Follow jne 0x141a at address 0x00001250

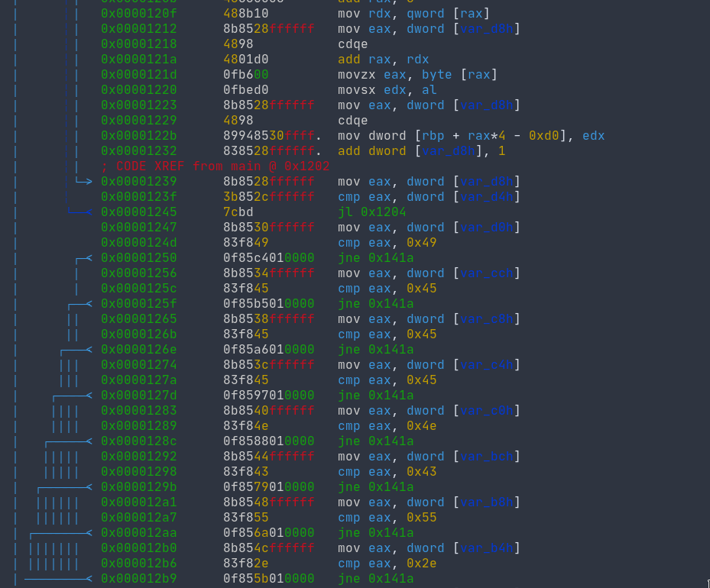click(x=375, y=258)
